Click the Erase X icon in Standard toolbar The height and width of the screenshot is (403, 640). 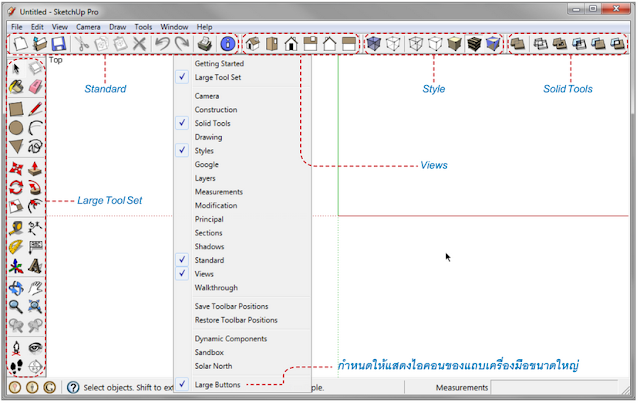(x=140, y=44)
